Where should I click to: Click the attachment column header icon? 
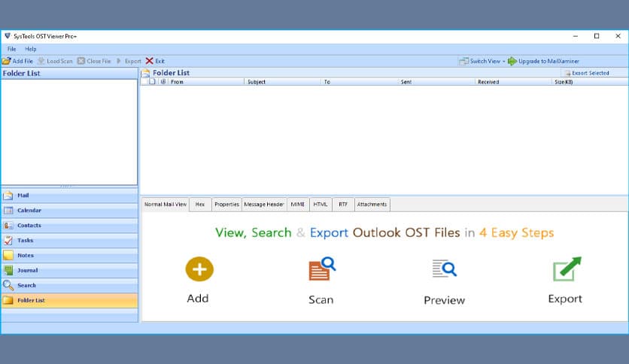163,82
